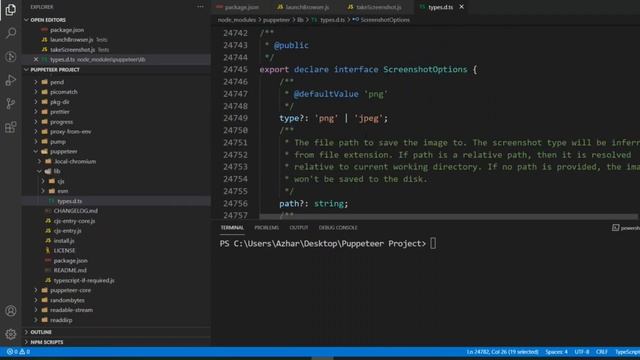Open Explorer more actions ellipsis
Image resolution: width=640 pixels, height=360 pixels.
point(200,7)
